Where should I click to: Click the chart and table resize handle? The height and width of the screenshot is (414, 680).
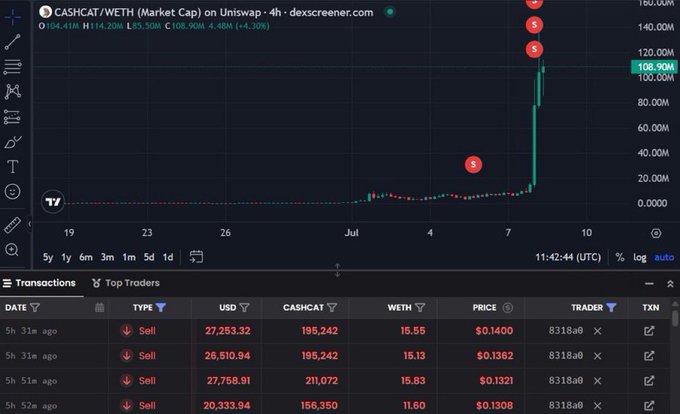[337, 270]
